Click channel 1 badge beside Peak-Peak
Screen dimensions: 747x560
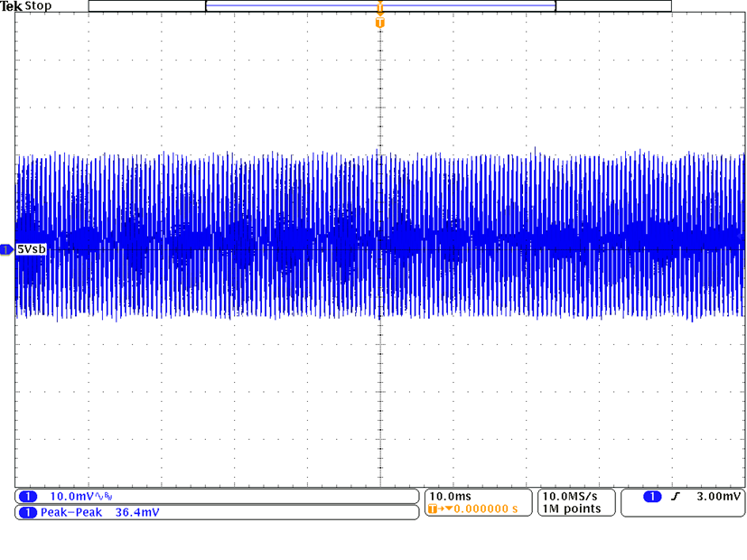click(27, 513)
